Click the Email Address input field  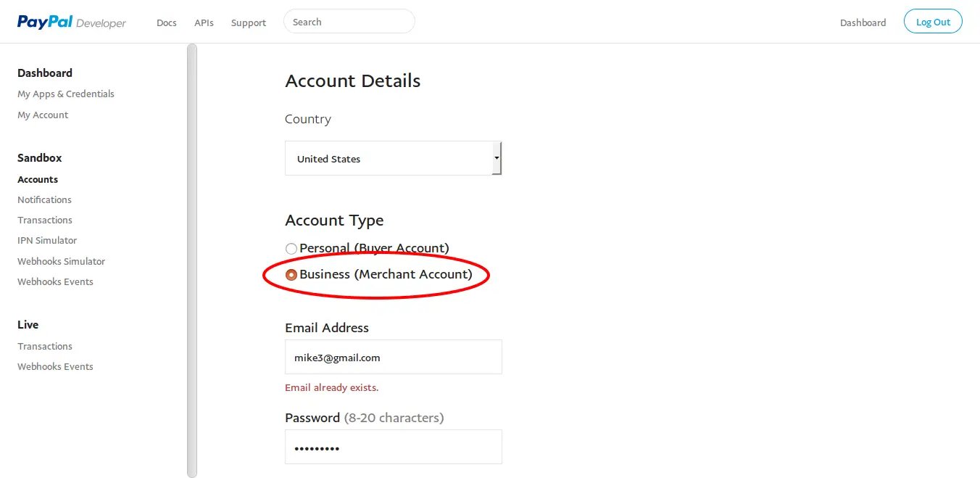[393, 357]
